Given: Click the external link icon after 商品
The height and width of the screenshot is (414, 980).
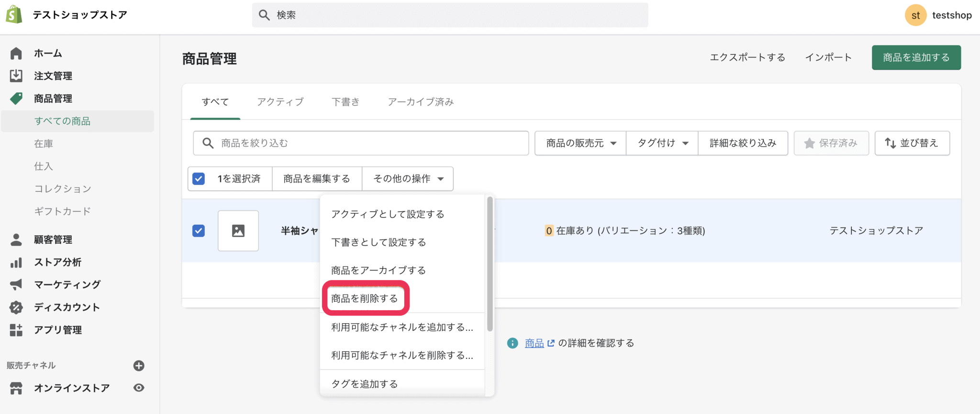Looking at the screenshot, I should click(x=551, y=343).
